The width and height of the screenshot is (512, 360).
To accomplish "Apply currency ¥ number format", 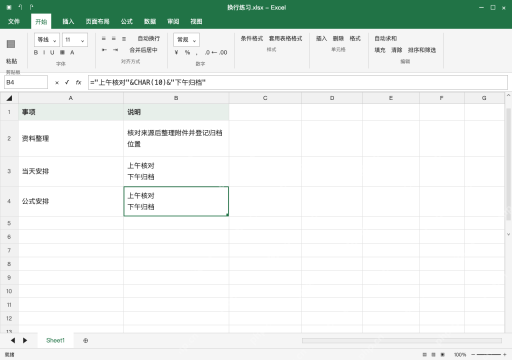I will coord(176,52).
